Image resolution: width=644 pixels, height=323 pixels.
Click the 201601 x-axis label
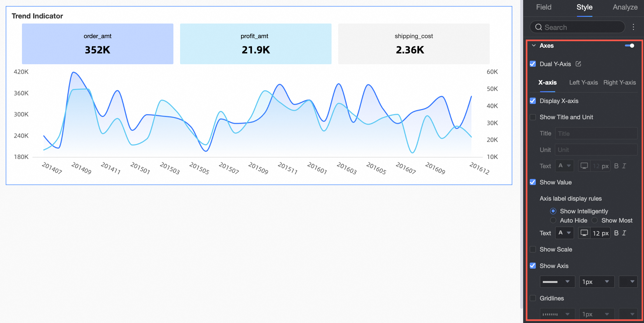click(x=317, y=168)
